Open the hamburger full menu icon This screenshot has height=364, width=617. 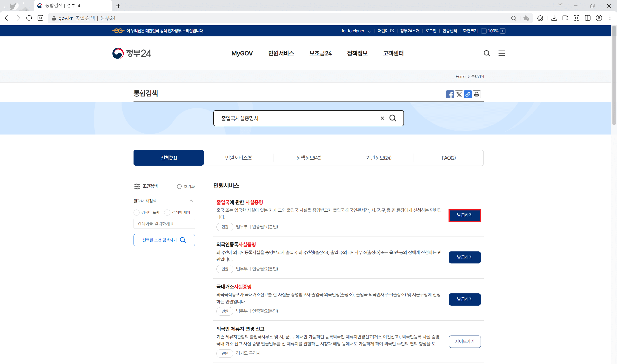coord(502,53)
